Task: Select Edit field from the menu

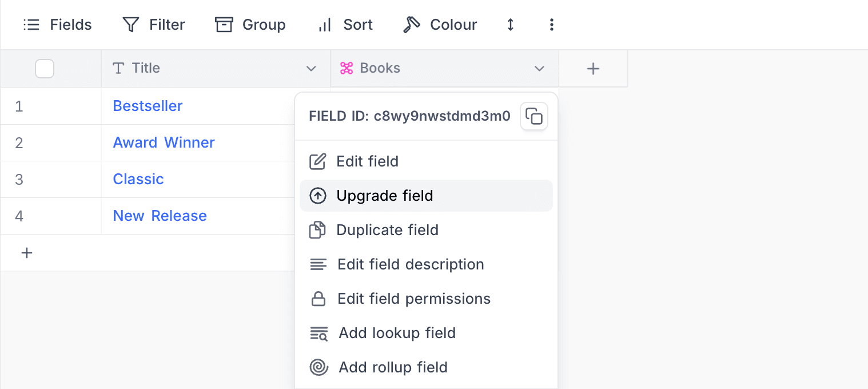Action: [367, 161]
